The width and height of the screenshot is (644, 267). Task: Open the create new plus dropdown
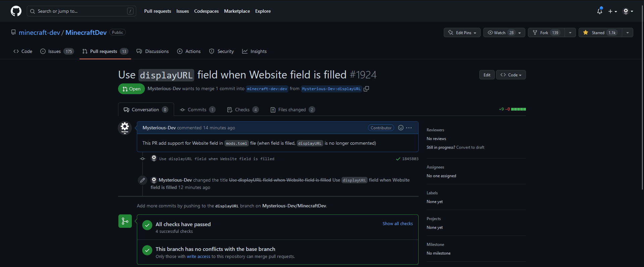pos(612,11)
